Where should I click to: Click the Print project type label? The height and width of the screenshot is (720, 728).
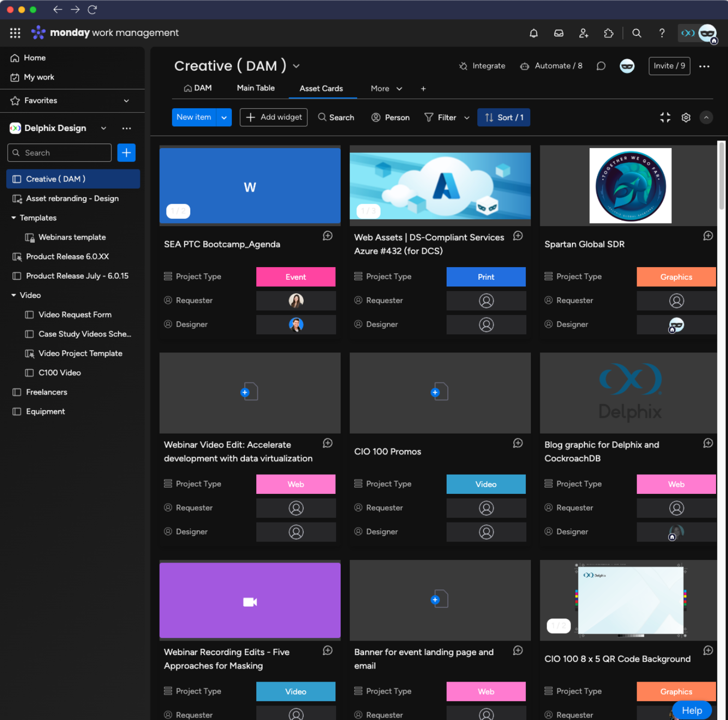[x=486, y=277]
